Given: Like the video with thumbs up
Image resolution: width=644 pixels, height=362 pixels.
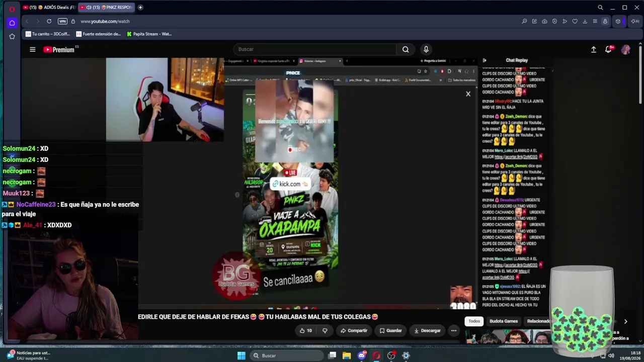Looking at the screenshot, I should pyautogui.click(x=306, y=330).
